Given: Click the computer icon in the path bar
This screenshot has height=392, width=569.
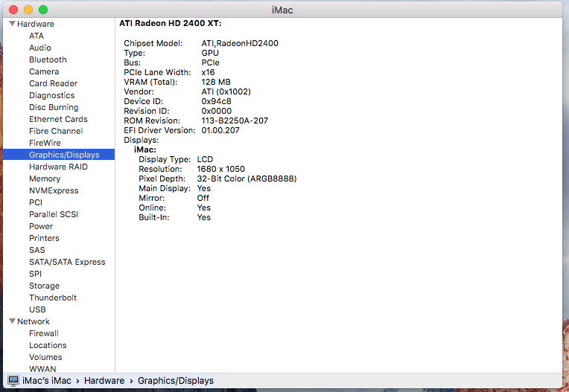Looking at the screenshot, I should point(13,380).
